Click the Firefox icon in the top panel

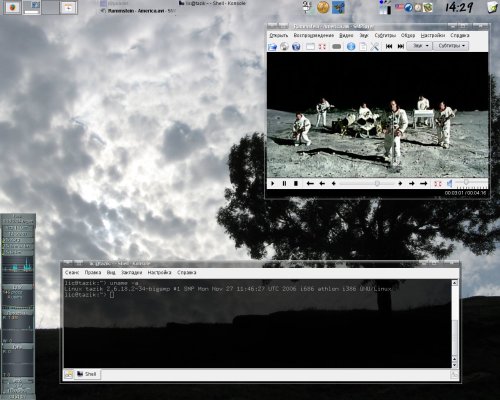[12, 7]
